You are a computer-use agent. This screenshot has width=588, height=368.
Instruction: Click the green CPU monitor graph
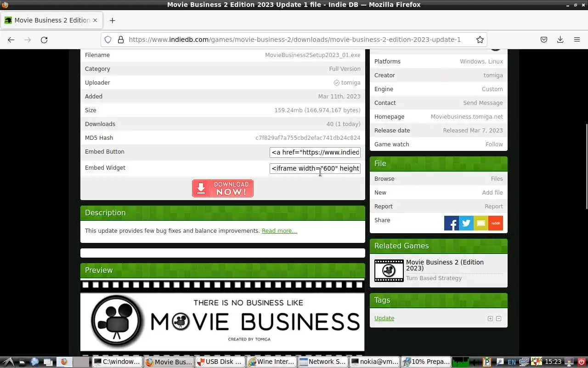click(461, 362)
